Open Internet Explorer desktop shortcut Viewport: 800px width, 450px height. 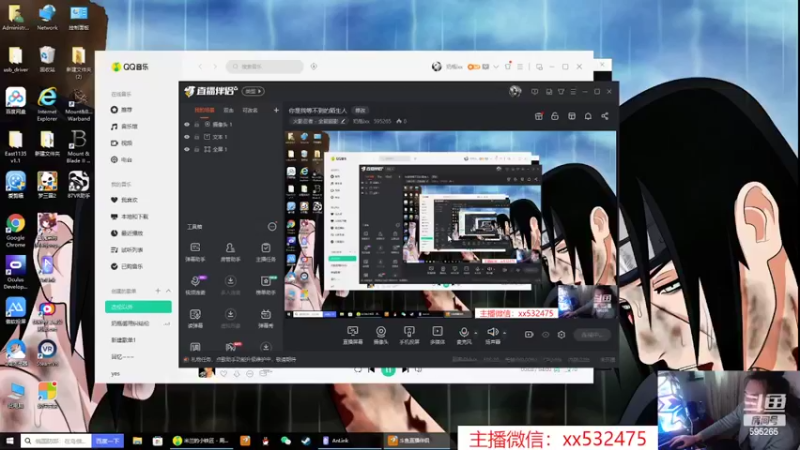point(47,104)
